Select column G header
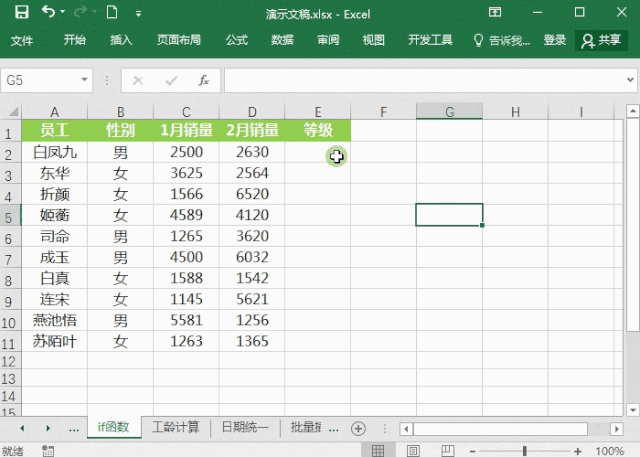 pos(449,112)
